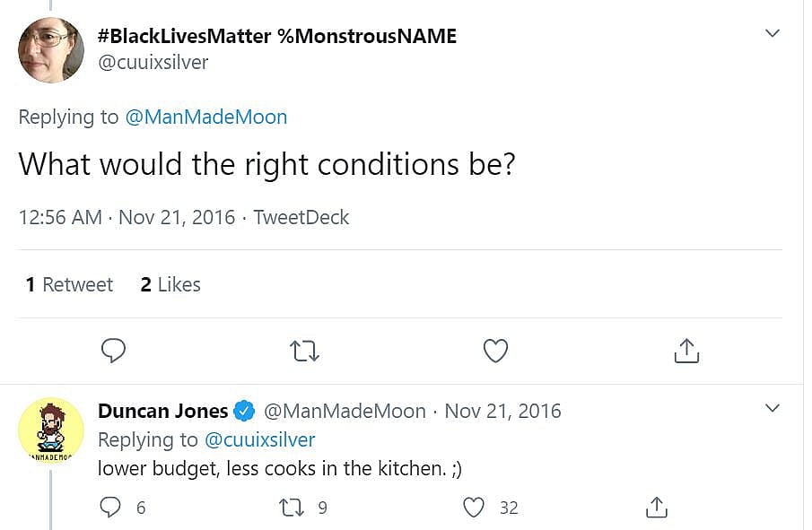Expand Duncan Jones tweet options menu
Screen dimensions: 812x530
(x=772, y=409)
